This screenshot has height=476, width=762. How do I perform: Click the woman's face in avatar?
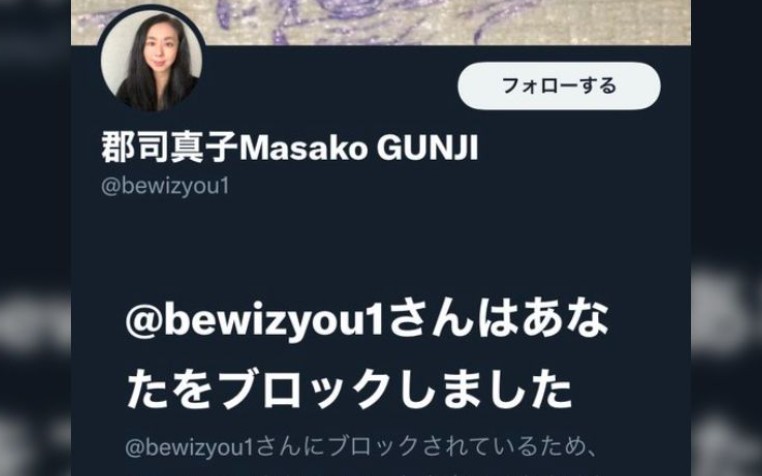coord(158,49)
